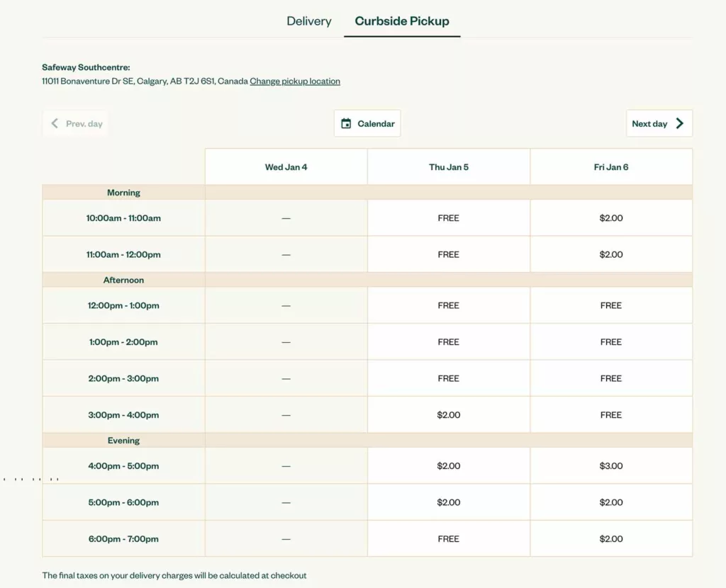
Task: Open the Change pickup location link
Action: 295,81
